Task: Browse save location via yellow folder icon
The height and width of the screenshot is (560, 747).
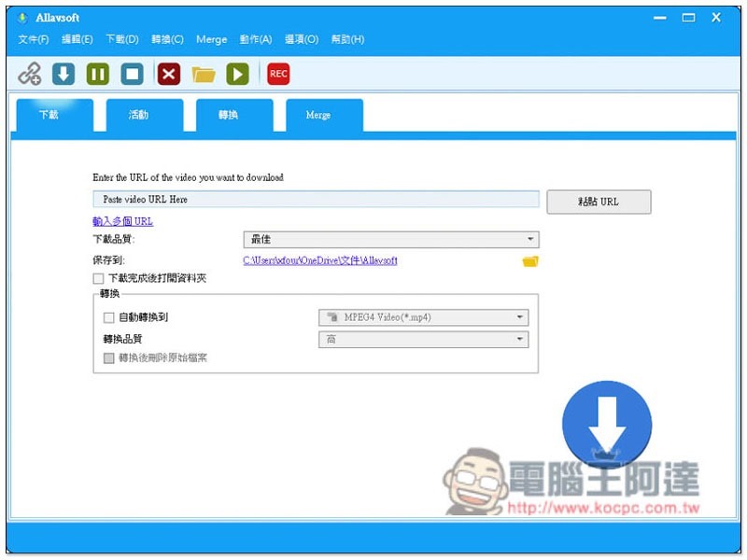Action: coord(530,261)
